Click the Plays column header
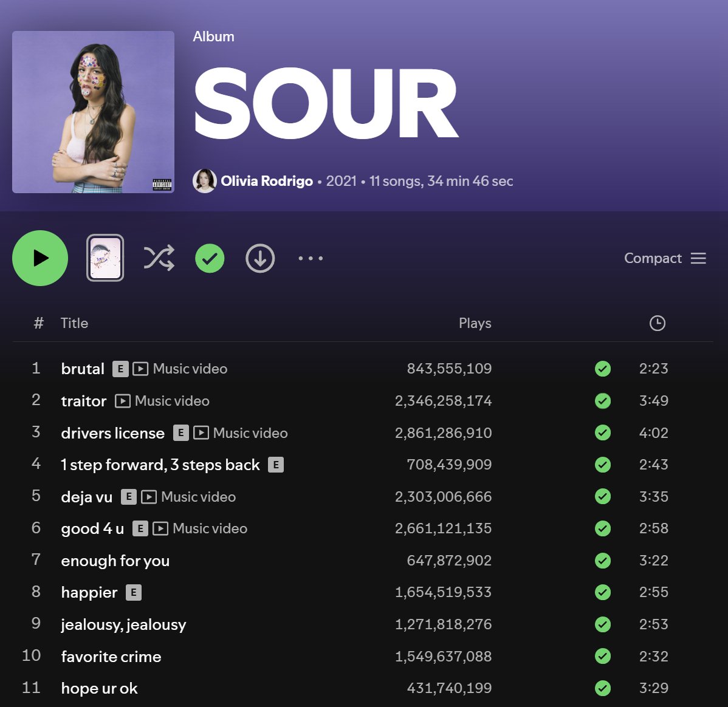Viewport: 728px width, 707px height. 475,323
